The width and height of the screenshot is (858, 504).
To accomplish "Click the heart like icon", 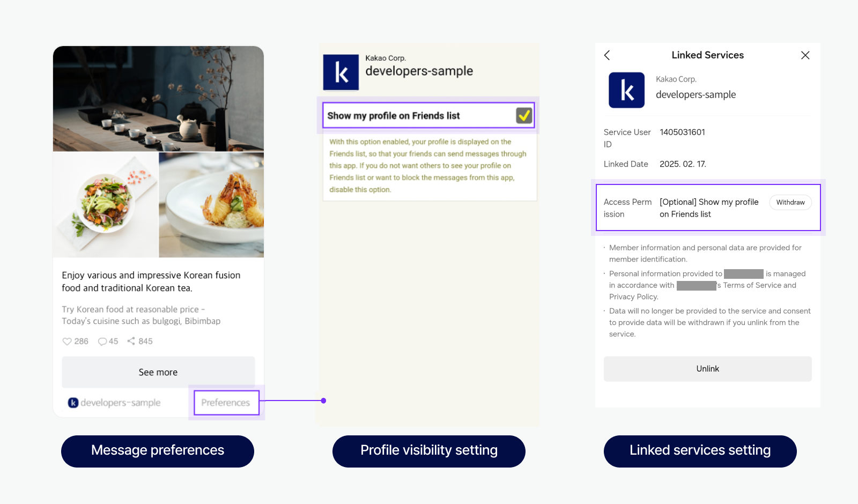I will click(67, 342).
